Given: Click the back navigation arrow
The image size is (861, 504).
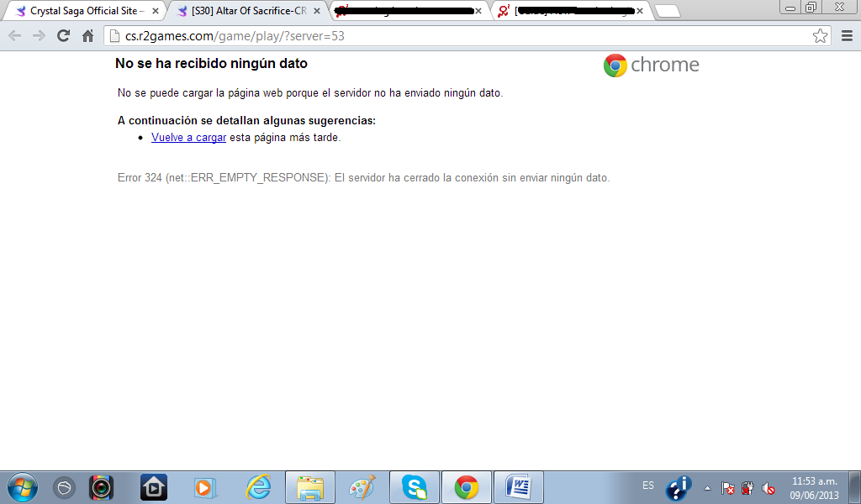Looking at the screenshot, I should pyautogui.click(x=15, y=36).
